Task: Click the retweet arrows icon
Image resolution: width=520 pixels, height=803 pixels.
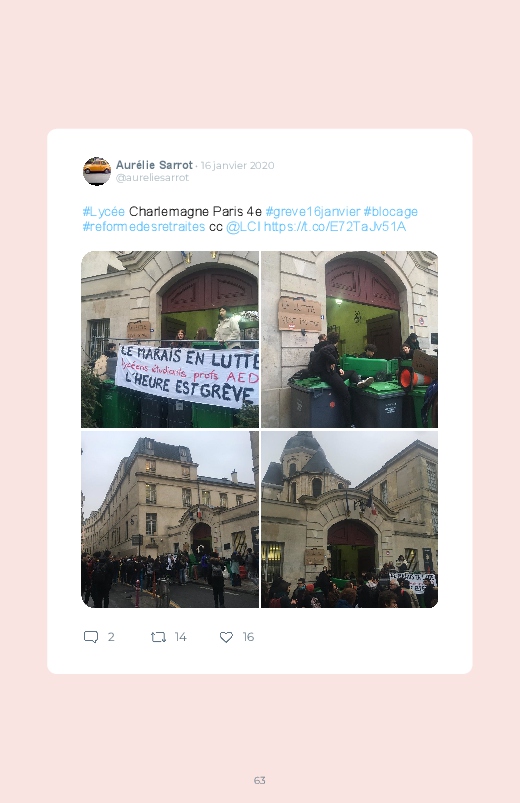Action: tap(158, 637)
